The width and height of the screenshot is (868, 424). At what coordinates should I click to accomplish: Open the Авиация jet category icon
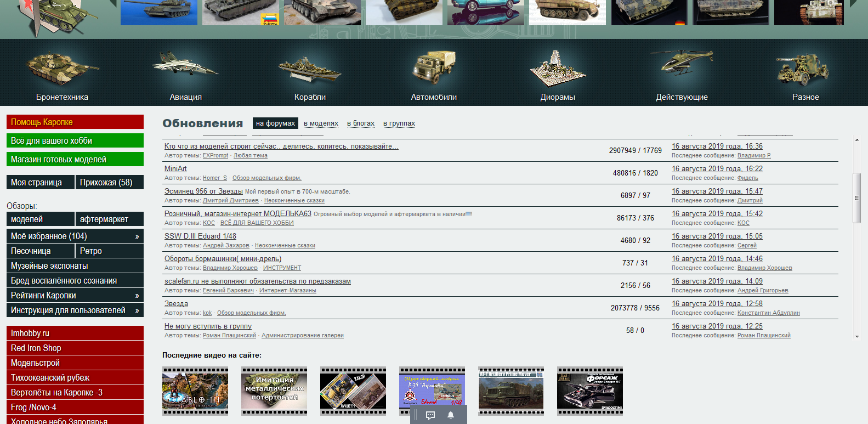coord(185,67)
